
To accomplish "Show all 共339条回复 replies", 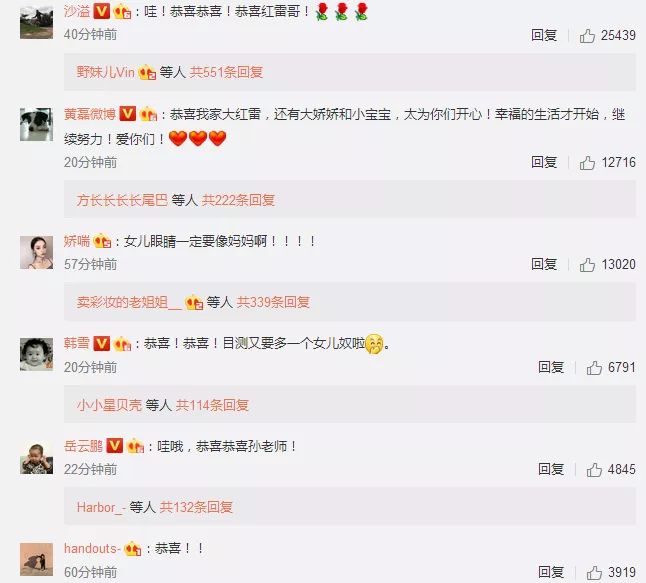I will (273, 302).
